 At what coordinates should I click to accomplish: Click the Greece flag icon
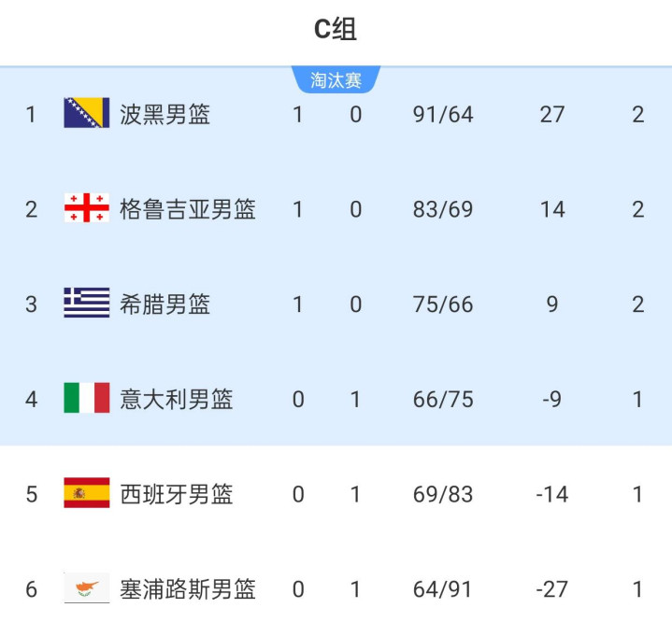click(x=87, y=304)
